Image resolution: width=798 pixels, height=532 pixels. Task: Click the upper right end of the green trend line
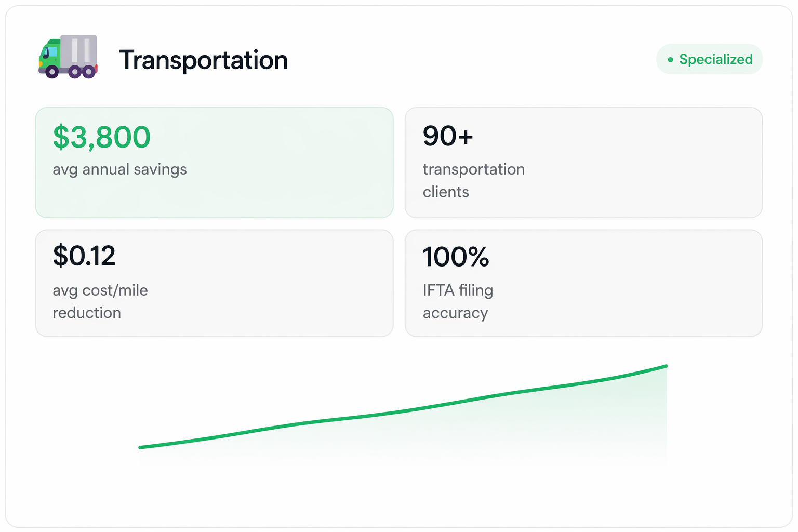coord(666,366)
